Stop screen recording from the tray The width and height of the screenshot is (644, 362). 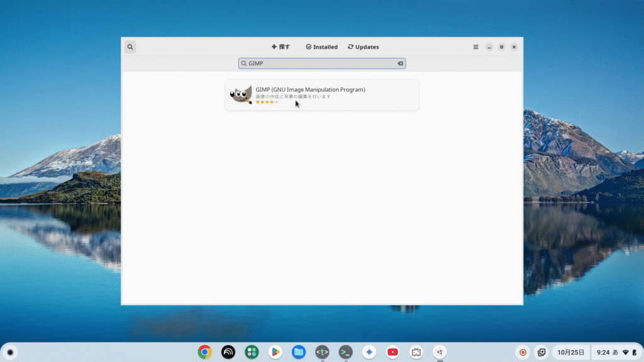pos(523,353)
